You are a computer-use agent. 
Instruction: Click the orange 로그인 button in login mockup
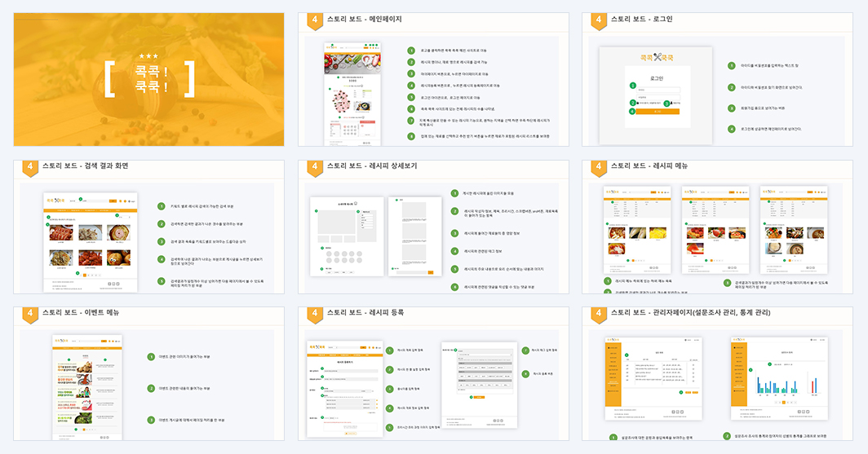pyautogui.click(x=657, y=112)
